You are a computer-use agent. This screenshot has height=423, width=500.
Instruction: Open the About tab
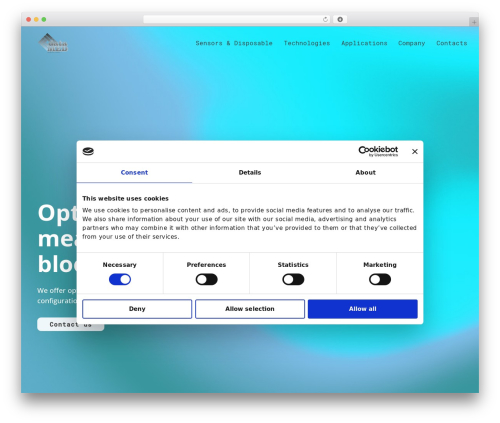[365, 172]
